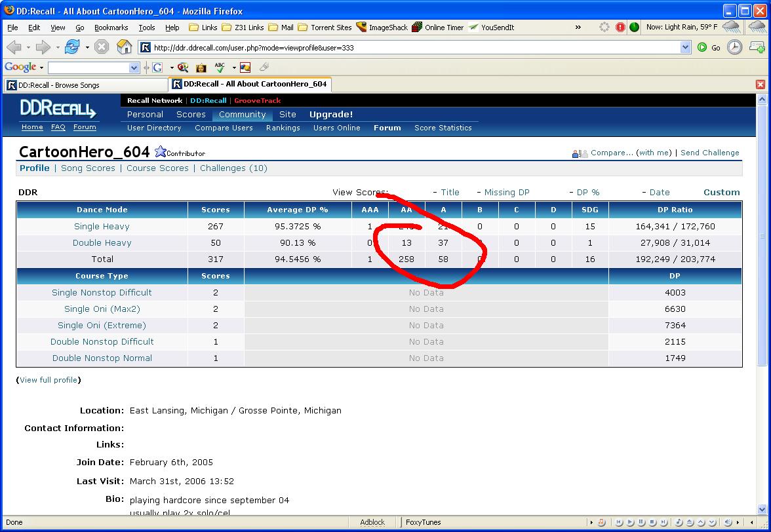Image resolution: width=771 pixels, height=532 pixels.
Task: Open the history clock icon in toolbar
Action: tap(735, 47)
